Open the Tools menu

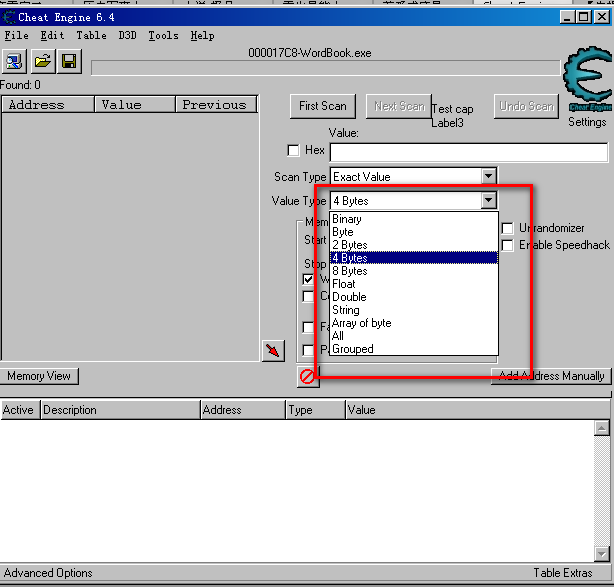[x=163, y=36]
